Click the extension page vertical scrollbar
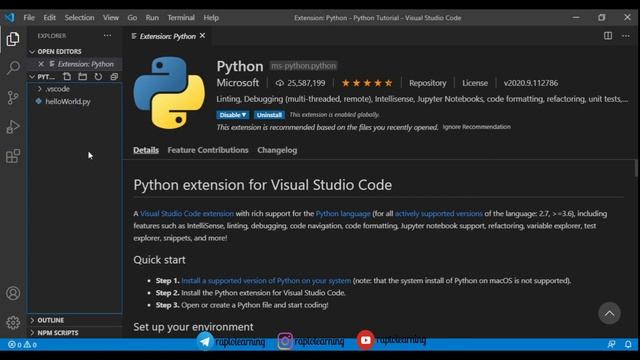This screenshot has height=360, width=640. (x=636, y=168)
